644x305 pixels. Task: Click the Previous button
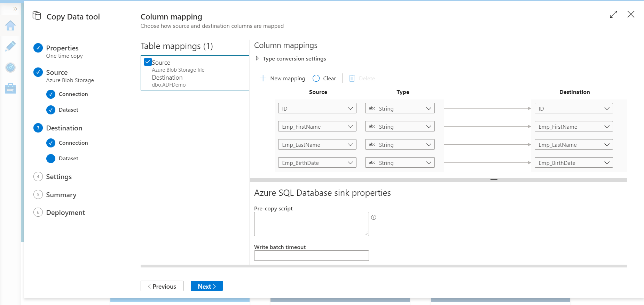[162, 286]
